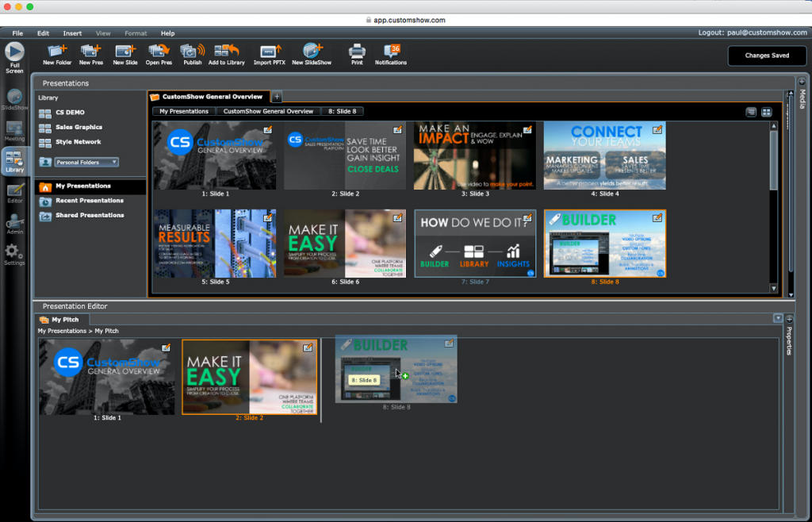Open the Insert menu
The height and width of the screenshot is (522, 812).
click(72, 33)
